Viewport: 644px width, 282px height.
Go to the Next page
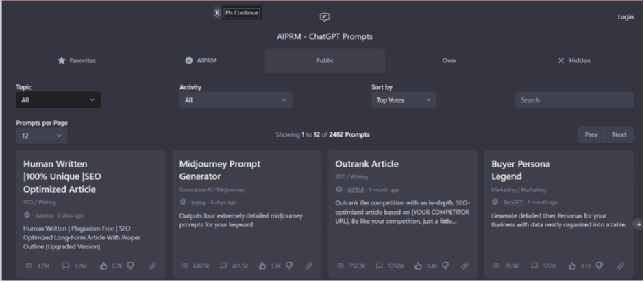pyautogui.click(x=619, y=134)
